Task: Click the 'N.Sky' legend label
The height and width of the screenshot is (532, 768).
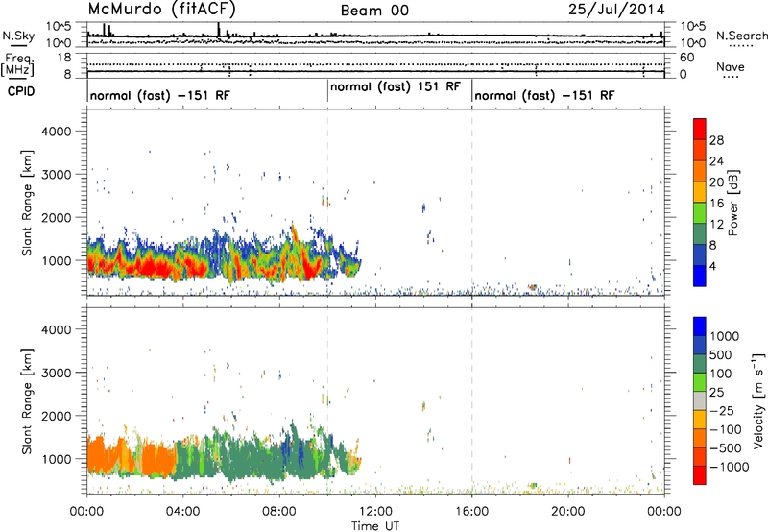Action: (x=18, y=36)
